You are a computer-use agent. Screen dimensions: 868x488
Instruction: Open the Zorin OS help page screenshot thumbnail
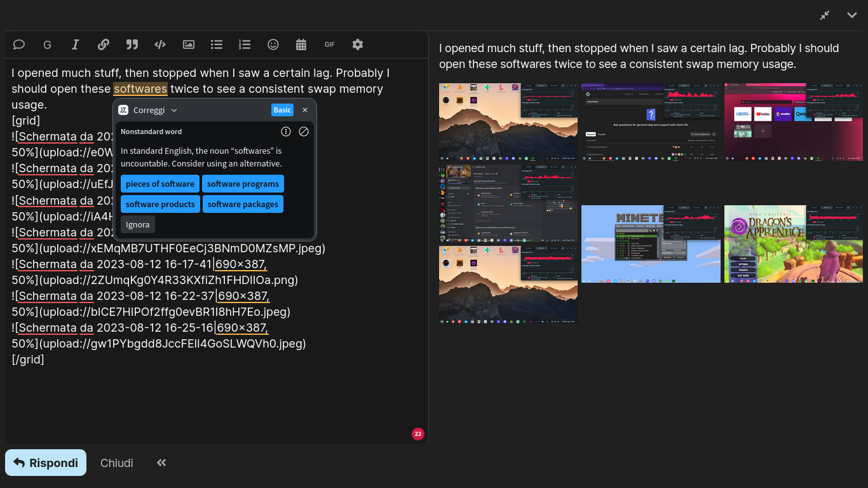[651, 122]
